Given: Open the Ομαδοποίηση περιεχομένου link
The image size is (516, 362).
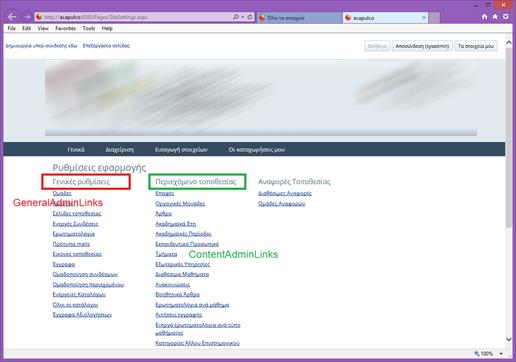Looking at the screenshot, I should (x=88, y=285).
